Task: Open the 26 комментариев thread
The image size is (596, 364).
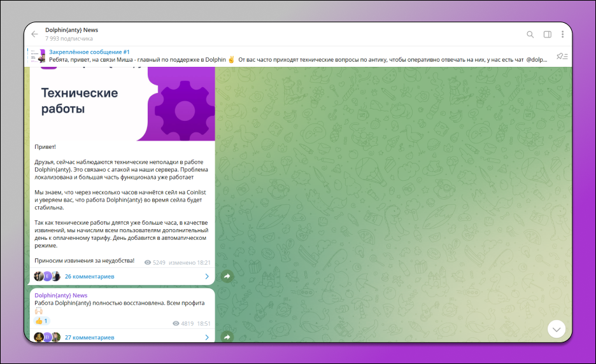Action: [x=89, y=277]
